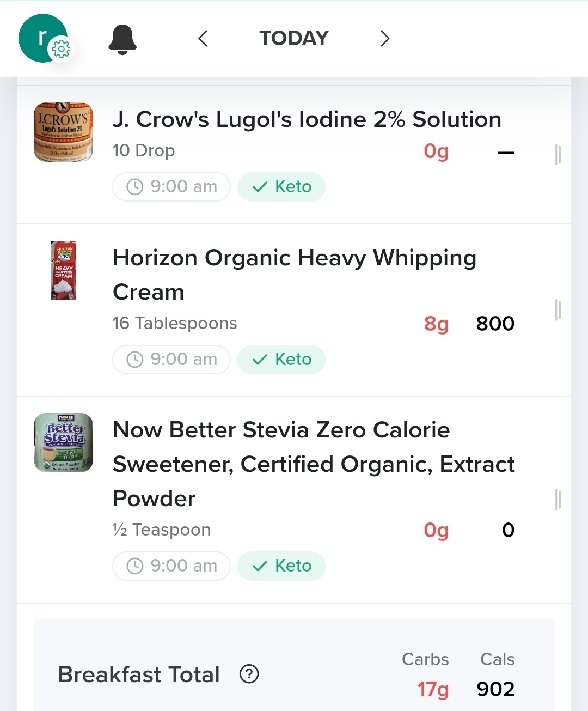Grab the drag handle beside Lugol's Iodine
The image size is (588, 711).
click(x=558, y=155)
